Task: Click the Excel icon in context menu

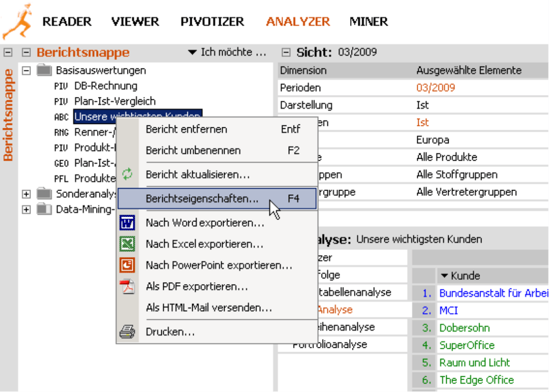Action: [127, 244]
